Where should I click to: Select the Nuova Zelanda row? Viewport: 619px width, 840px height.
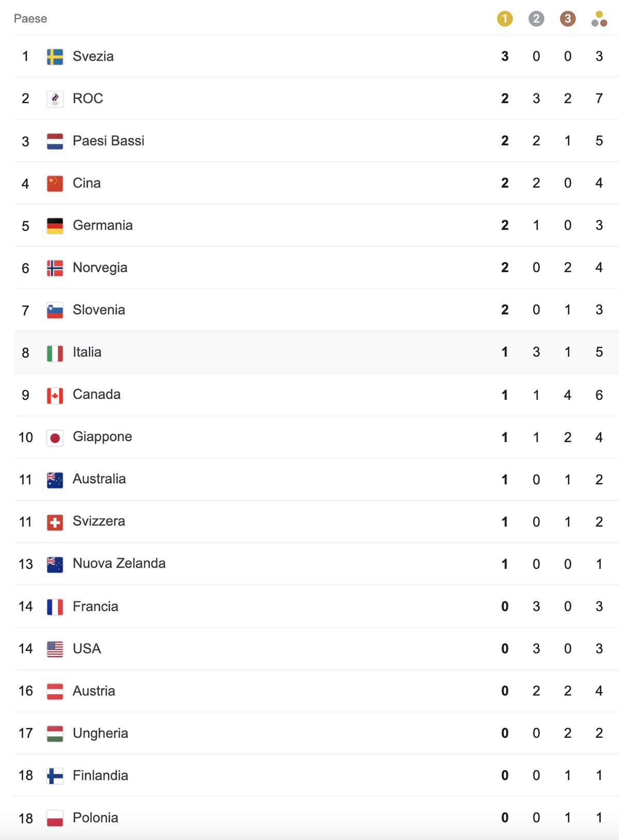click(x=316, y=564)
